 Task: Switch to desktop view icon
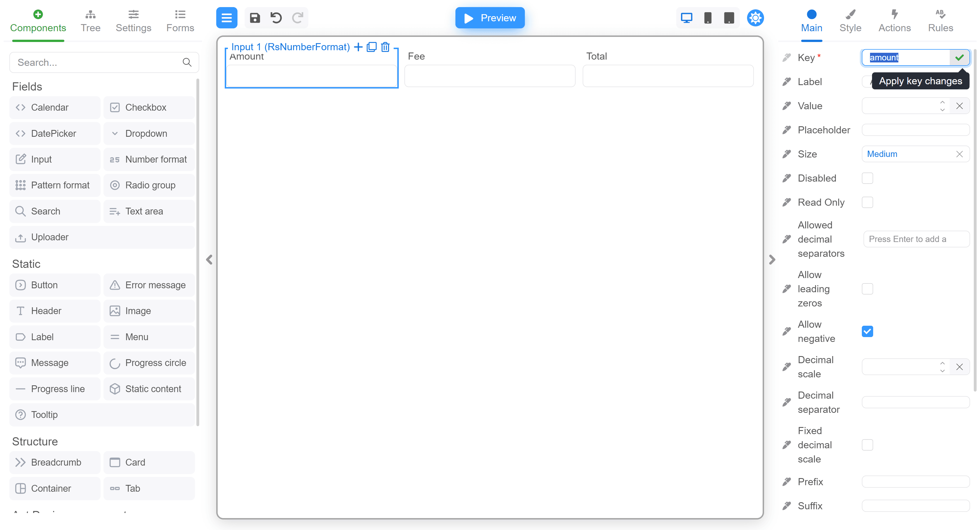pos(686,18)
